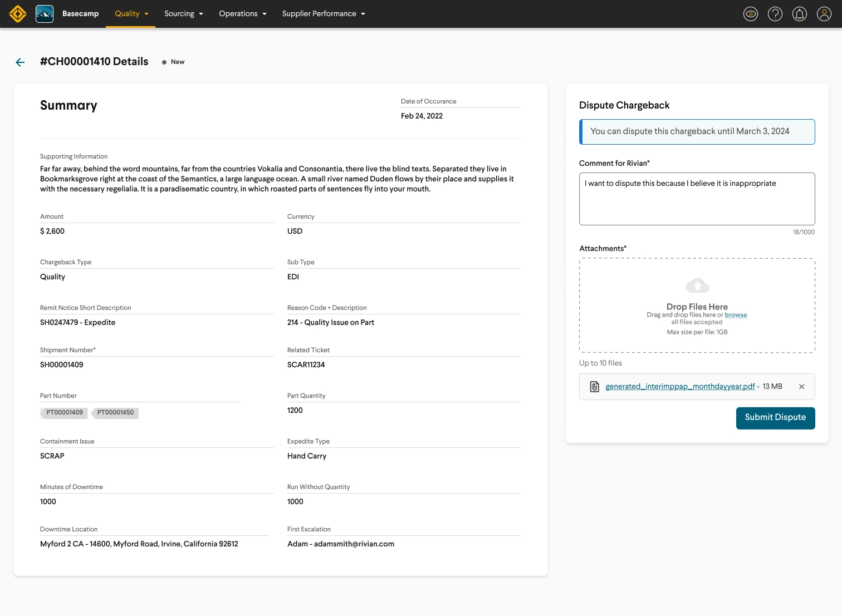Click shipment number SH00001409

click(62, 365)
